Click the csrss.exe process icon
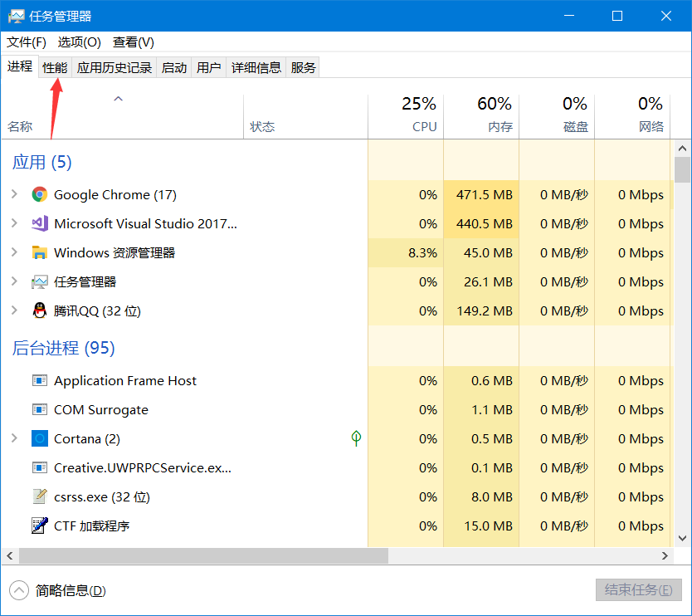692x616 pixels. tap(39, 496)
